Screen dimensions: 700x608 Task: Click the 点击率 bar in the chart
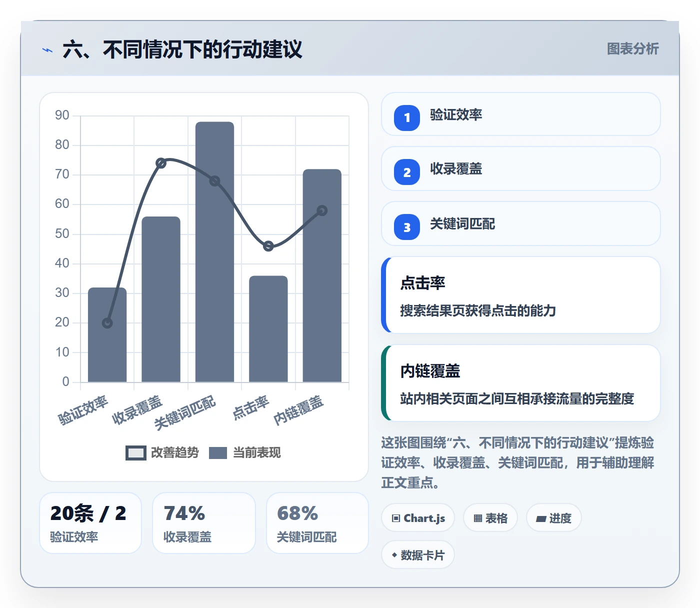(268, 329)
